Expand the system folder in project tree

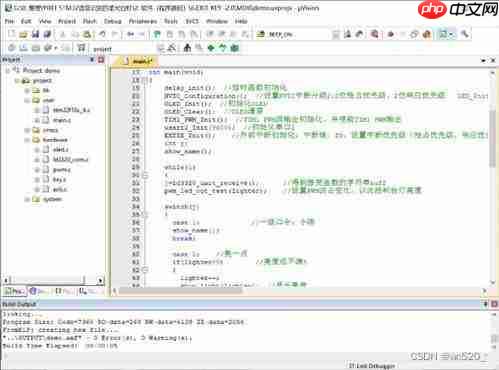pyautogui.click(x=27, y=199)
